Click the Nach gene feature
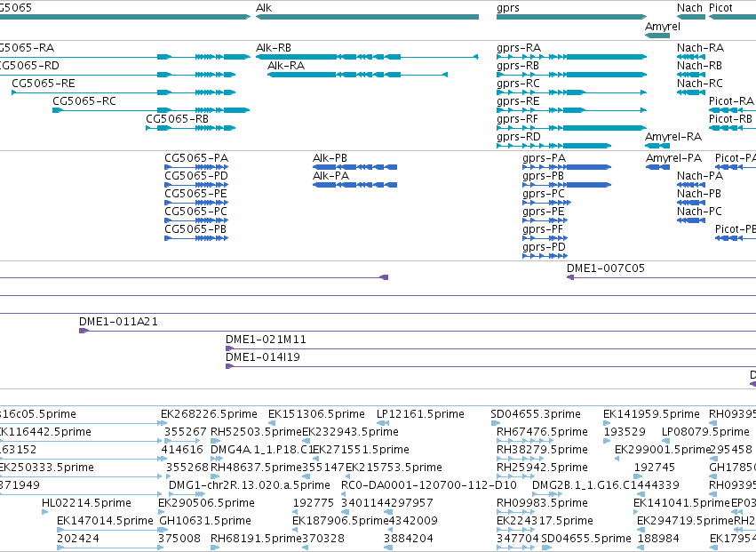This screenshot has height=552, width=756. click(x=691, y=17)
